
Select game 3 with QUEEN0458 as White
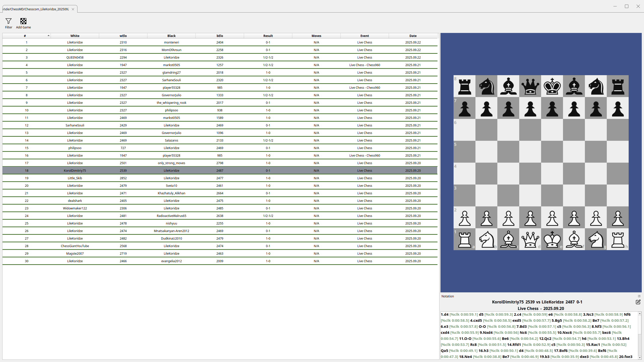(220, 57)
